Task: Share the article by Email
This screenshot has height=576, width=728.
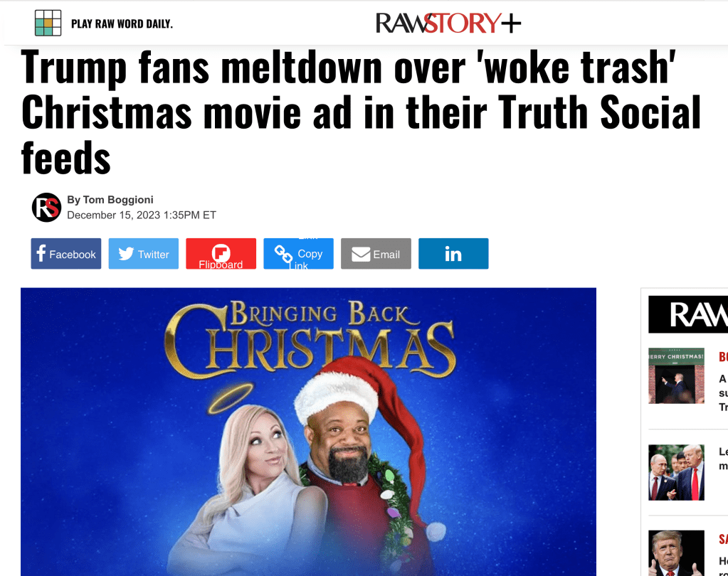Action: point(376,254)
